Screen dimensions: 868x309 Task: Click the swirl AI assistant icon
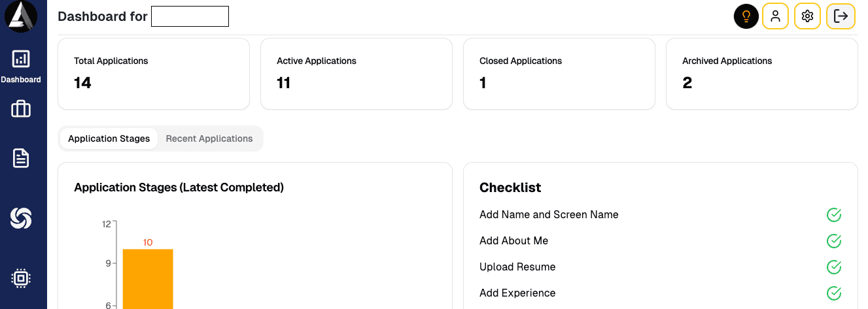click(x=21, y=218)
